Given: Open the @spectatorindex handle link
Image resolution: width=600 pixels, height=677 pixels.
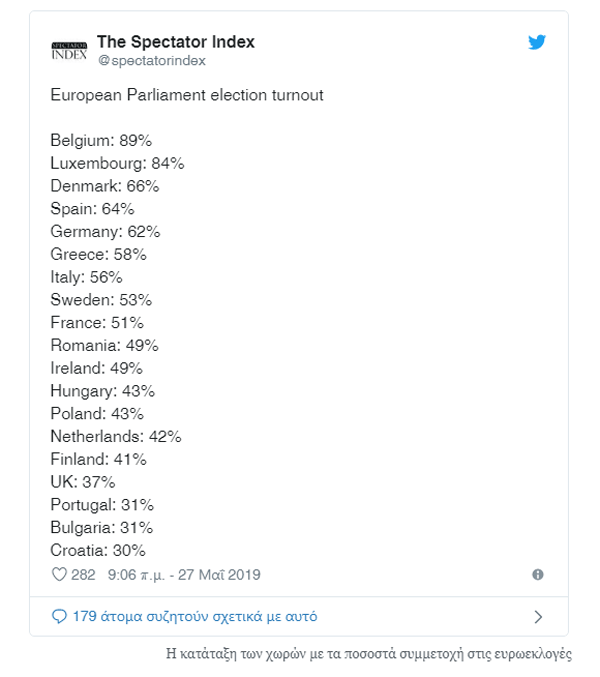Looking at the screenshot, I should pyautogui.click(x=151, y=61).
